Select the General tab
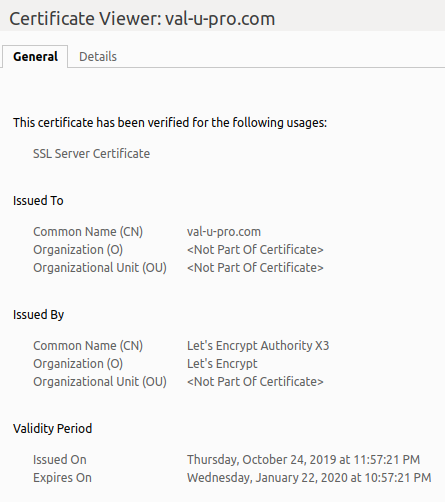The height and width of the screenshot is (502, 445). click(x=35, y=57)
